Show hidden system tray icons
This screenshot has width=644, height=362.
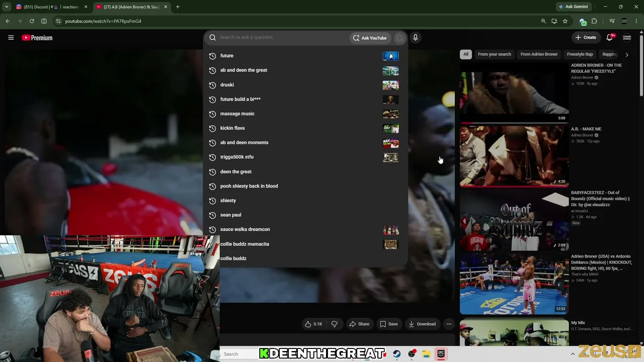(573, 354)
